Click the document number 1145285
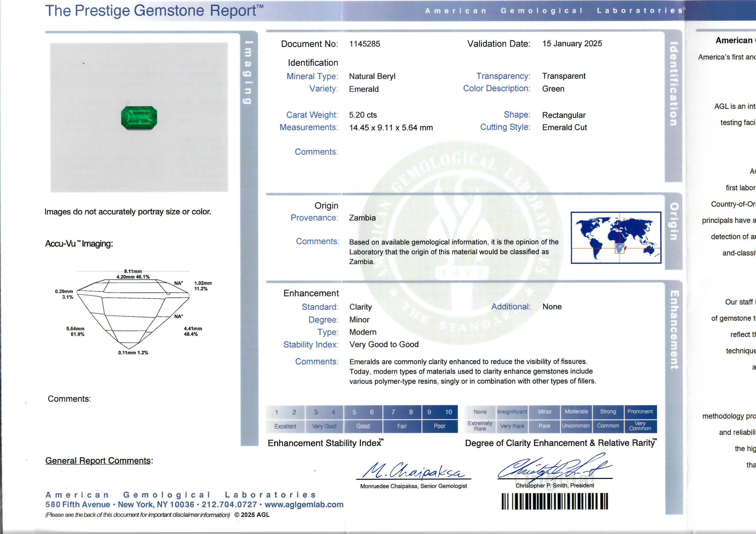This screenshot has width=756, height=534. [364, 44]
